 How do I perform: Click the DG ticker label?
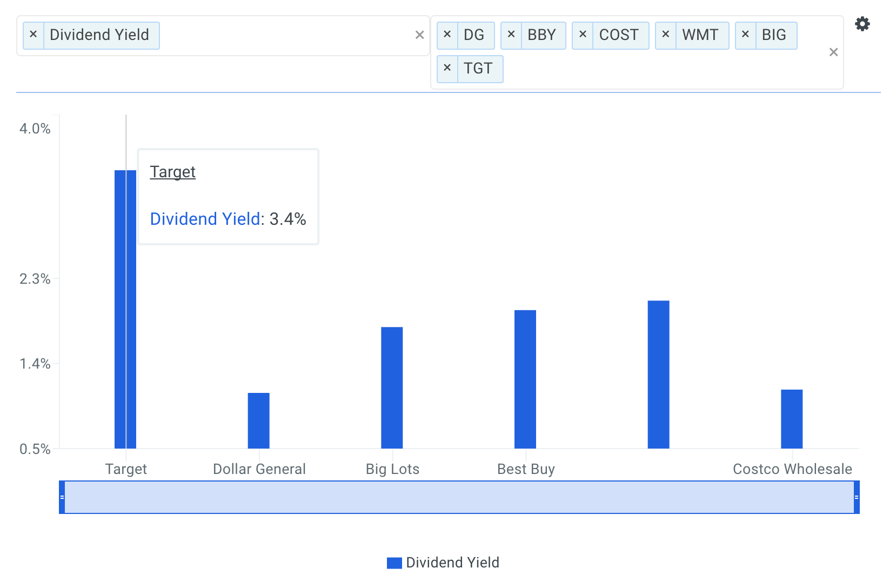tap(474, 35)
